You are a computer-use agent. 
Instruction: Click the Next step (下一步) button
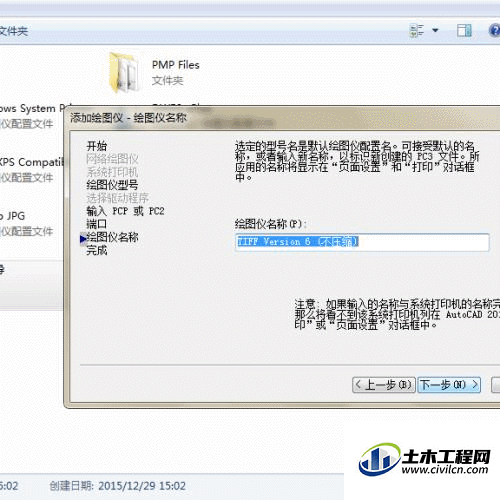point(449,385)
